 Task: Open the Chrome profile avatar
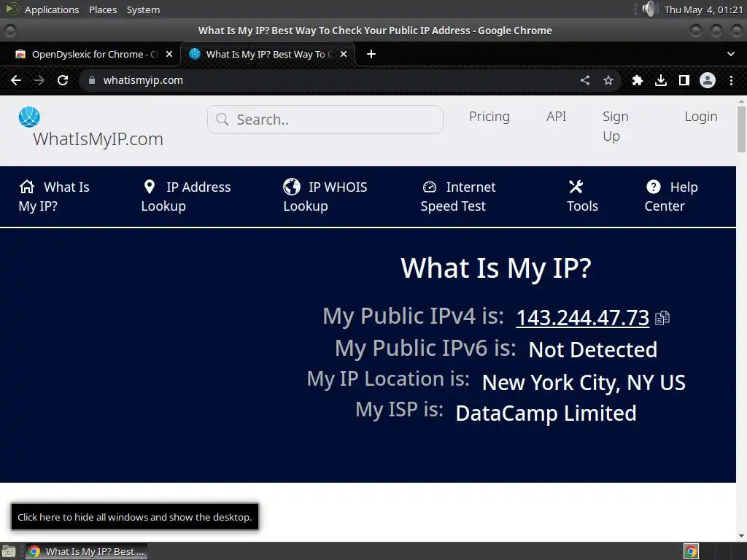(x=708, y=80)
